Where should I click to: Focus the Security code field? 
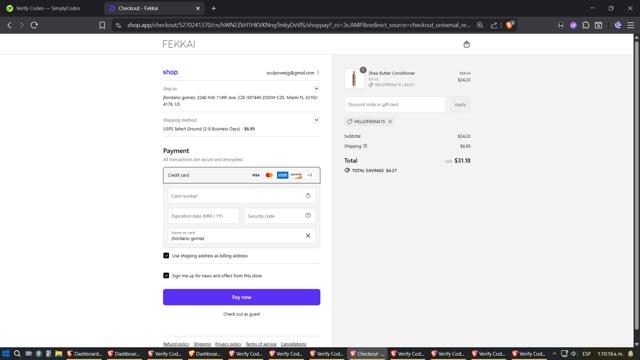coord(280,216)
